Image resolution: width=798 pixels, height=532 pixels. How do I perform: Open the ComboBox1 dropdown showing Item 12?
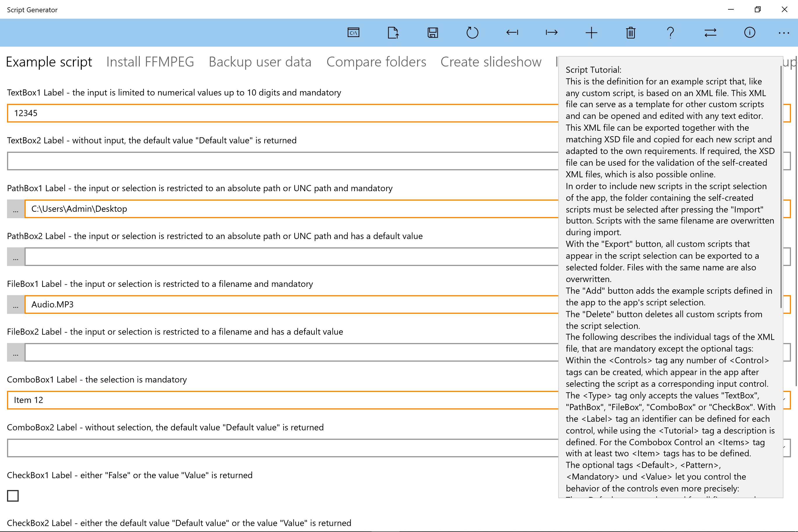[282, 400]
